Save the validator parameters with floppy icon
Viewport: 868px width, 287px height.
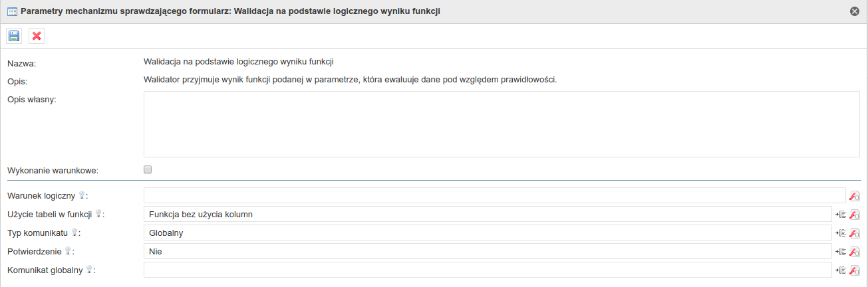point(14,36)
